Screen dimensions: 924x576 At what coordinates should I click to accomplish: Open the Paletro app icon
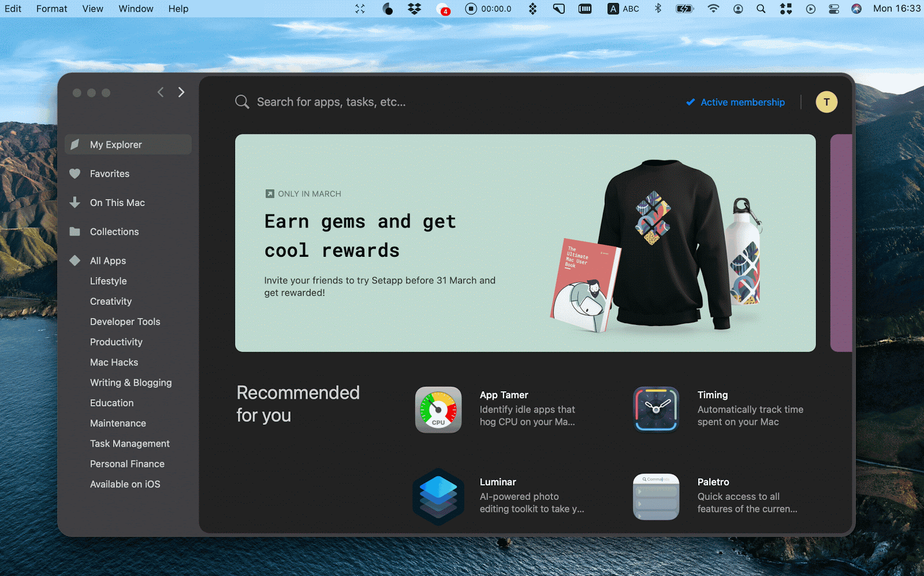coord(656,496)
